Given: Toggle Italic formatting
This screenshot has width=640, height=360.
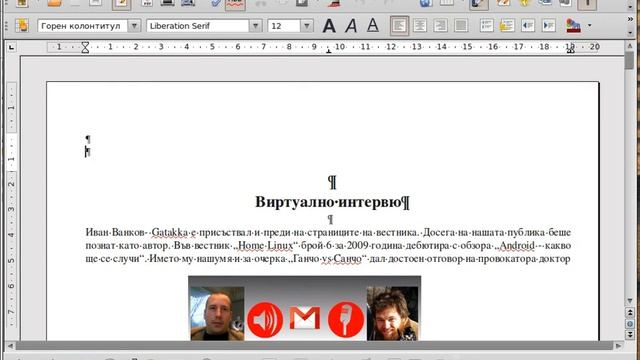Looking at the screenshot, I should pos(351,26).
